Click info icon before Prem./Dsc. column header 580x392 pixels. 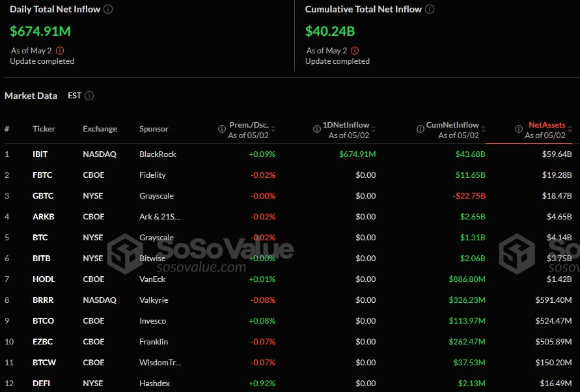pyautogui.click(x=222, y=129)
